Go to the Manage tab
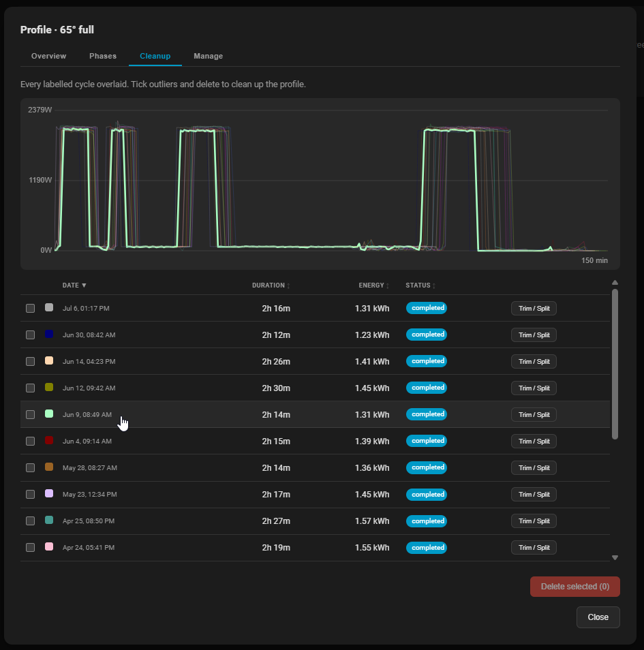644x650 pixels. [208, 56]
